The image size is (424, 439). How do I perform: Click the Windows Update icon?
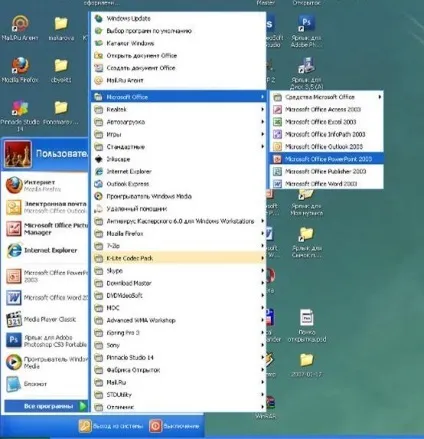pos(98,18)
